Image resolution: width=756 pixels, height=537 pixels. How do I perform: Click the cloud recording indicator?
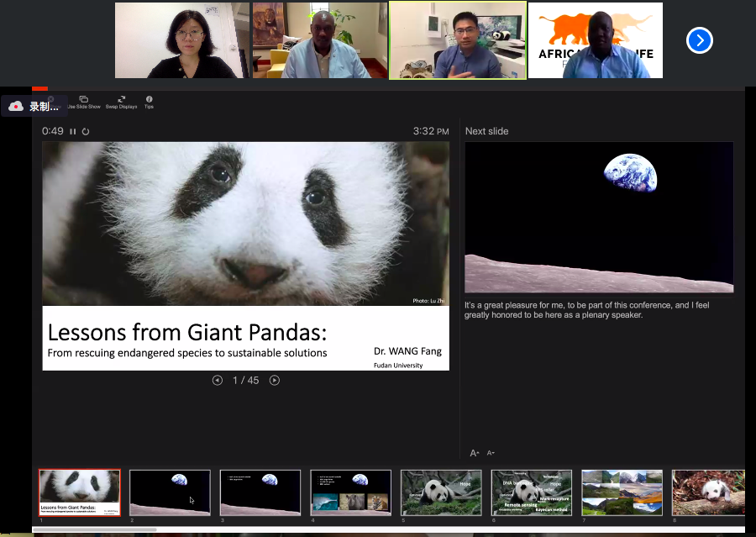click(34, 106)
